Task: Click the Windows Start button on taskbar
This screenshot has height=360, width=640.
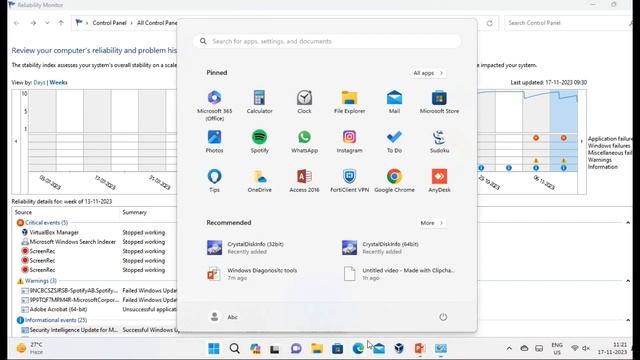Action: pos(213,348)
